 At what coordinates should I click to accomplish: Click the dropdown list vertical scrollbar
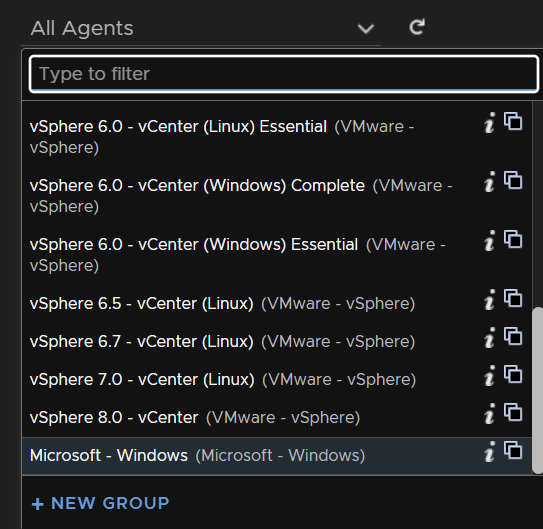537,390
